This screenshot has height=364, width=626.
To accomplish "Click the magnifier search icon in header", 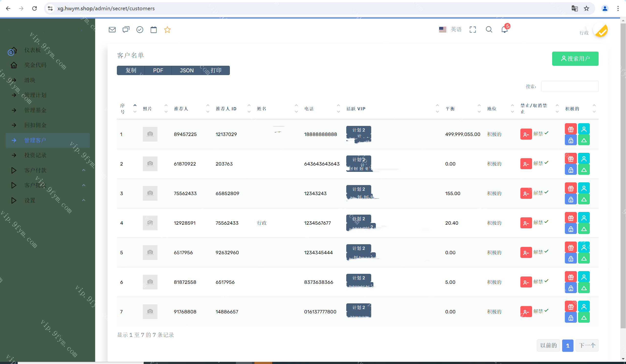I will coord(489,30).
